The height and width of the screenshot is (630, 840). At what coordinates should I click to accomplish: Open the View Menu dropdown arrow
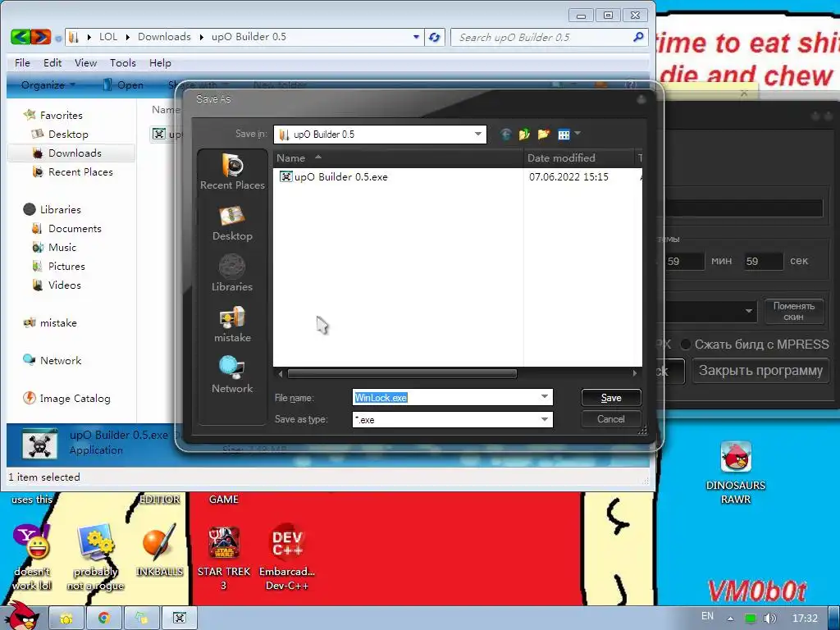(577, 133)
